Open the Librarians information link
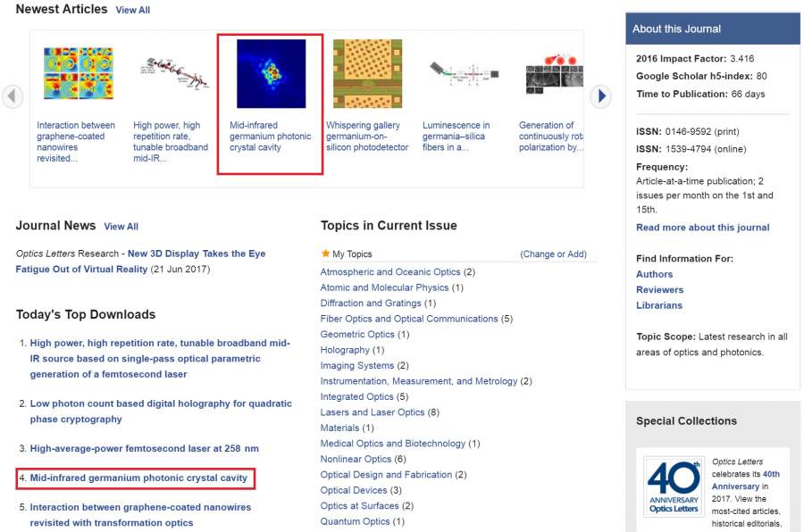The image size is (804, 532). click(x=658, y=305)
